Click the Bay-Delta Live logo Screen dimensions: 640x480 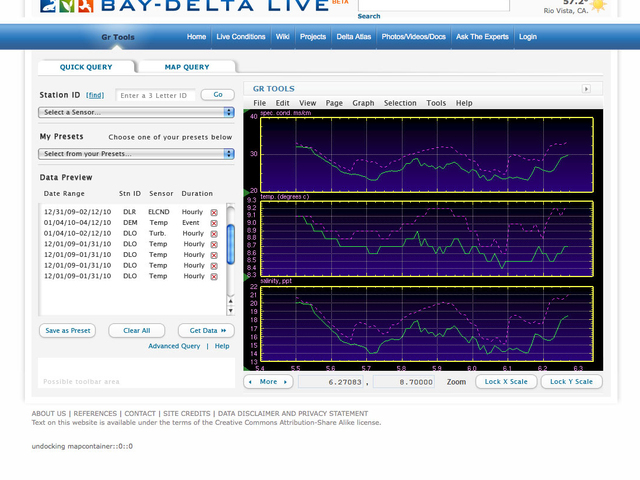pyautogui.click(x=184, y=6)
